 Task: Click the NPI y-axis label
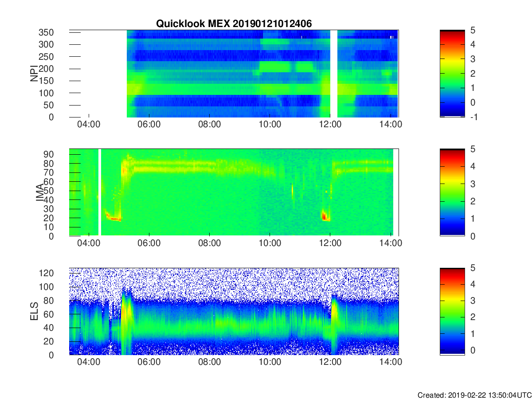point(34,73)
